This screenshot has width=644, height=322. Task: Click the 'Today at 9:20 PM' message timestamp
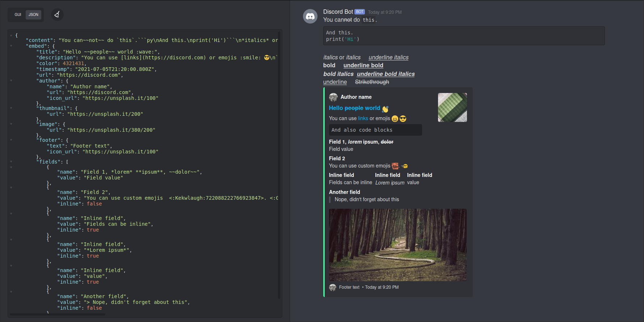tap(385, 12)
